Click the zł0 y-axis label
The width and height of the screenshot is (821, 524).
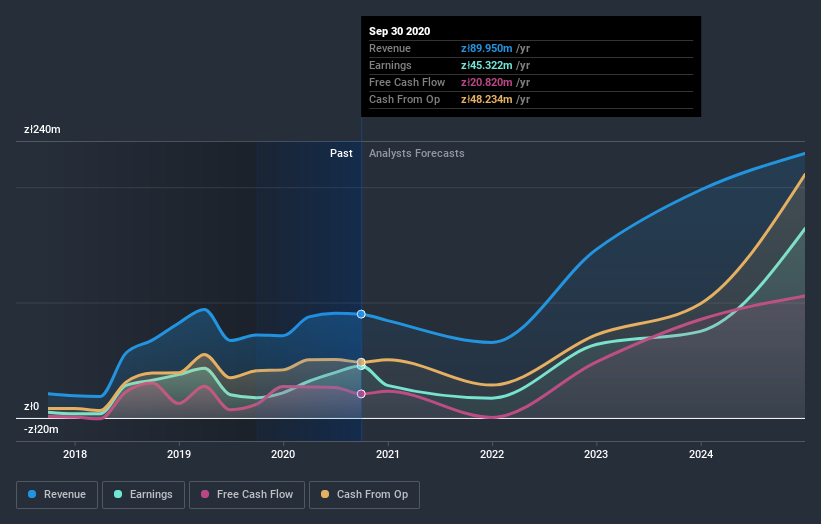[31, 406]
